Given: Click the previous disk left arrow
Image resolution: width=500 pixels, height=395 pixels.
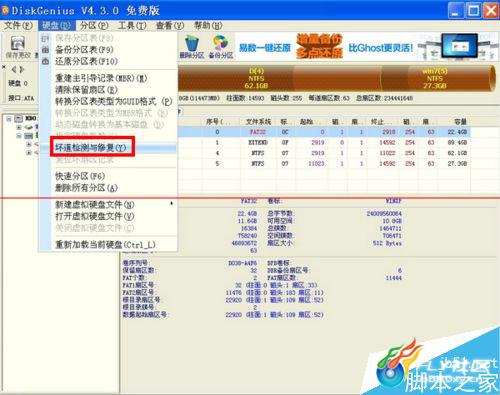Looking at the screenshot, I should point(14,69).
